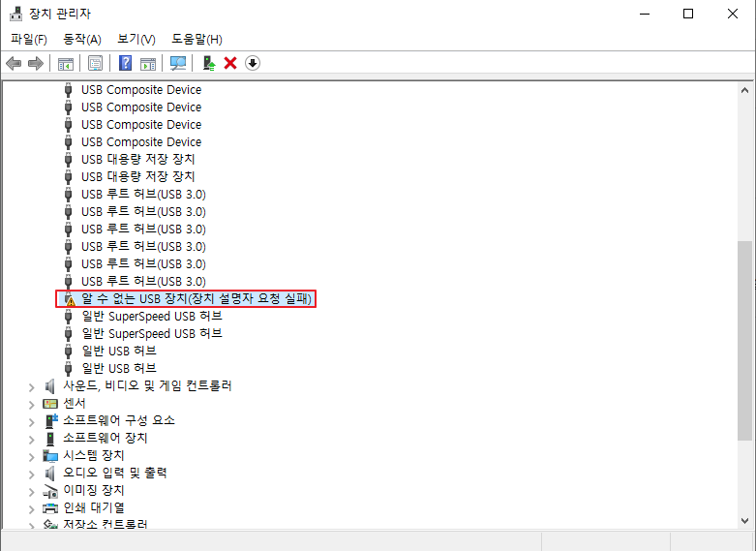Open the 동작(A) menu

click(82, 39)
